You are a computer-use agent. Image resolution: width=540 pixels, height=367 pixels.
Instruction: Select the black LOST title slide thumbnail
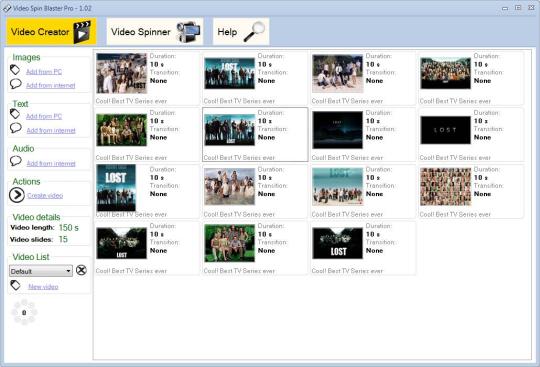pos(445,130)
